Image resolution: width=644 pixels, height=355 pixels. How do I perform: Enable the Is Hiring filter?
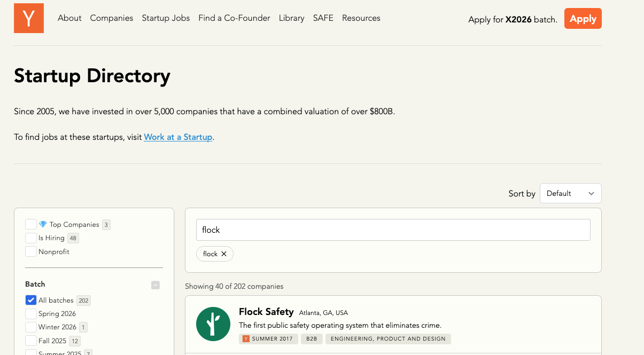coord(31,238)
